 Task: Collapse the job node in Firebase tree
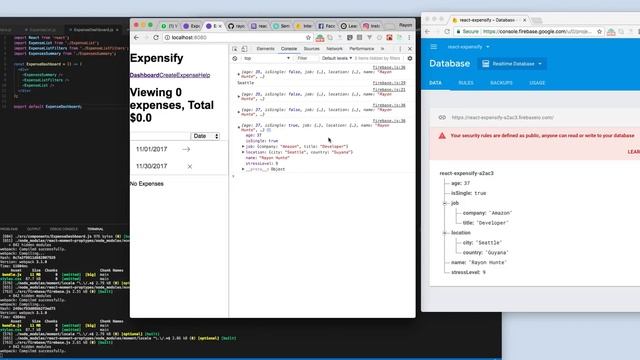(x=444, y=203)
